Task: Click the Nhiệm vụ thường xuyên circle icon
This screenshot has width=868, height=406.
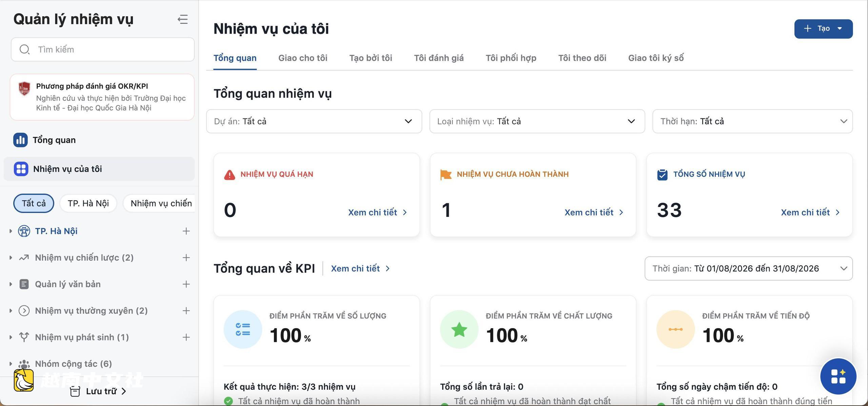Action: [x=24, y=311]
